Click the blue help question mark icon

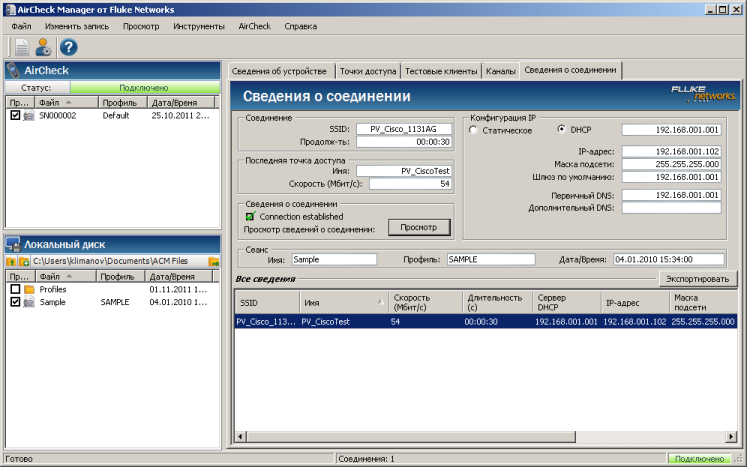pyautogui.click(x=69, y=47)
